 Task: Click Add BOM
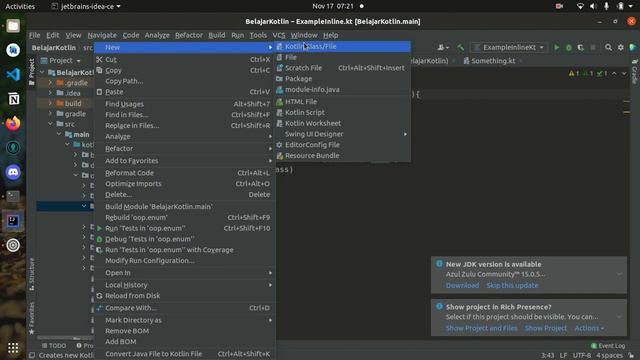click(184, 342)
